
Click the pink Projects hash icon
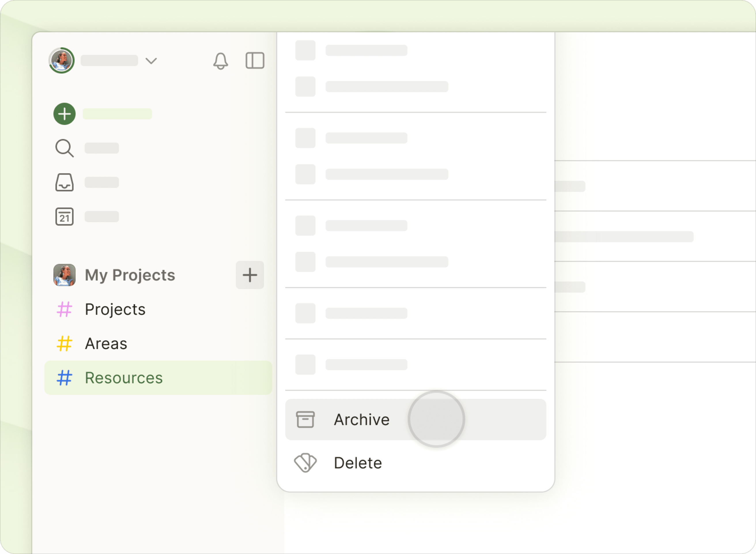[64, 309]
